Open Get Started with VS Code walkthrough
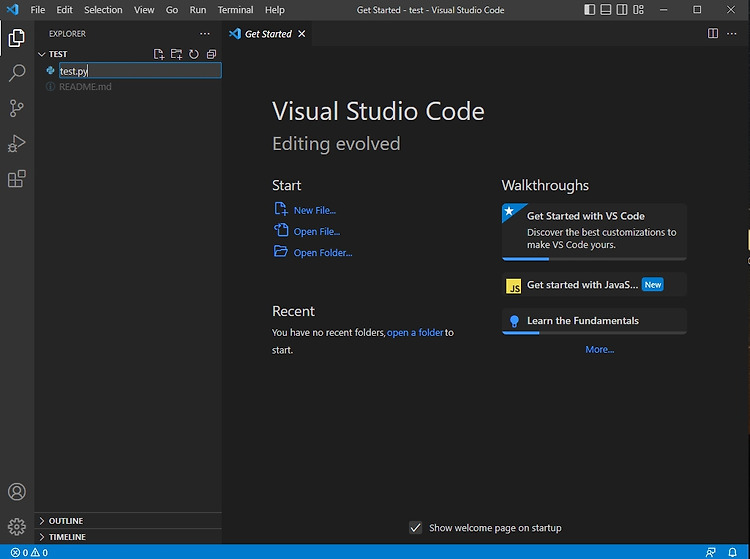Image resolution: width=750 pixels, height=559 pixels. (594, 232)
